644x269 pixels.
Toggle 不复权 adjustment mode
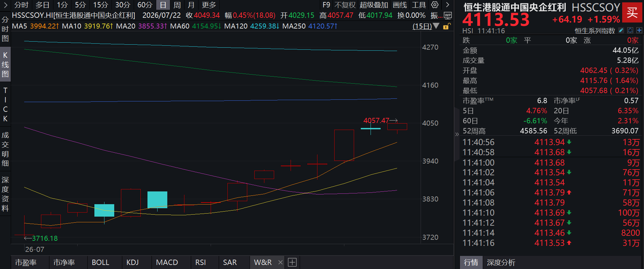click(345, 5)
